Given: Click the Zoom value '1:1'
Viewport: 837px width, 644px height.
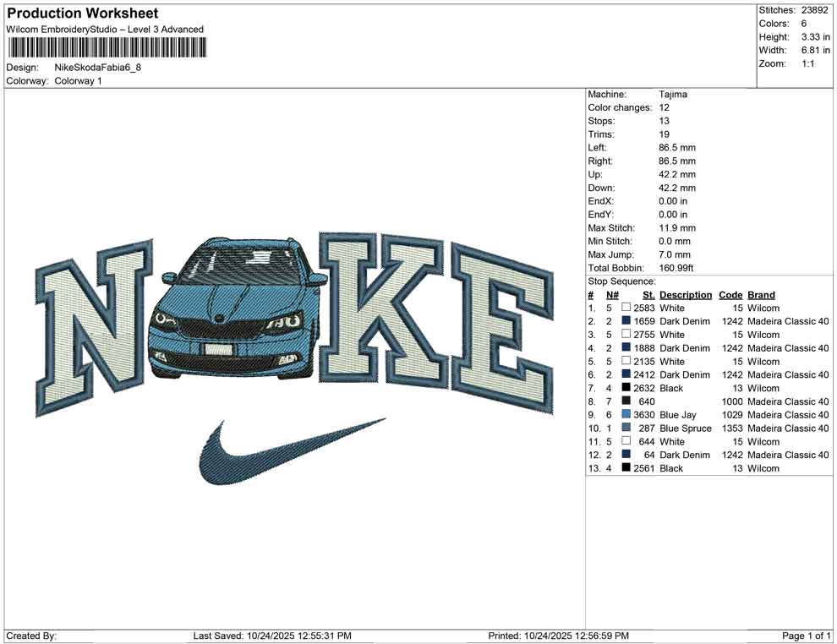Looking at the screenshot, I should [807, 63].
